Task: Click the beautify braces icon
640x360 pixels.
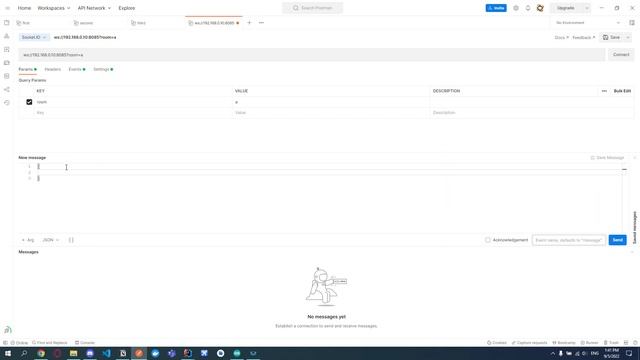Action: coord(71,240)
